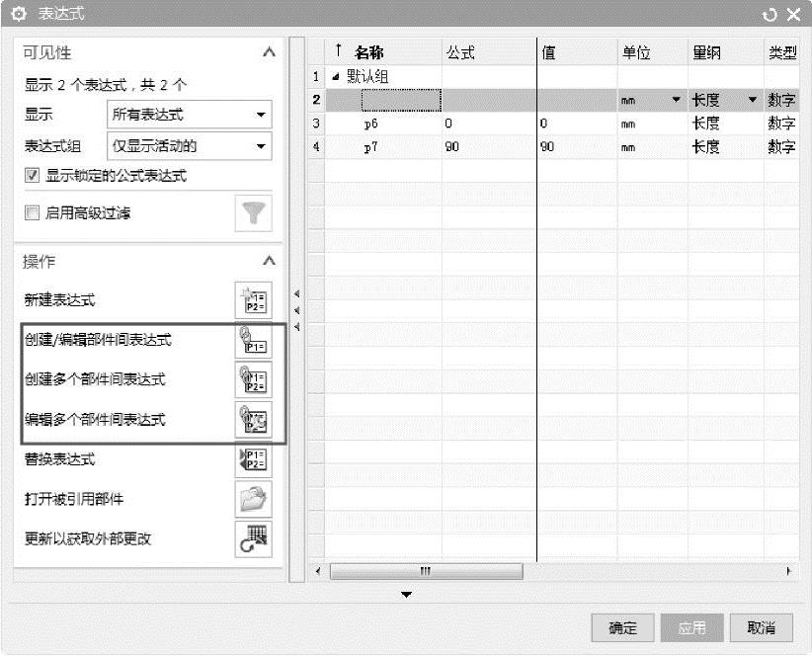
Task: Click Refresh for External Changes (更新以获取外部更改) icon
Action: 253,538
